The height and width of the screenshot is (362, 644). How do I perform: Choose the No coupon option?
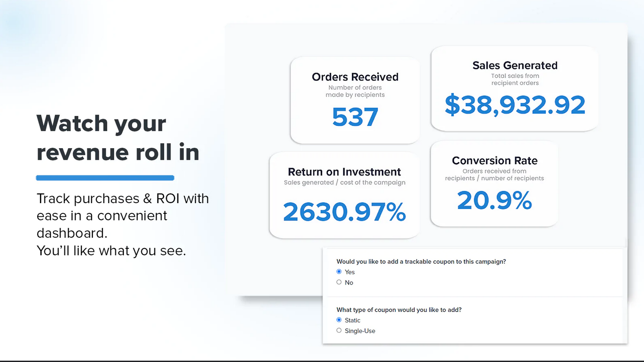pyautogui.click(x=339, y=282)
